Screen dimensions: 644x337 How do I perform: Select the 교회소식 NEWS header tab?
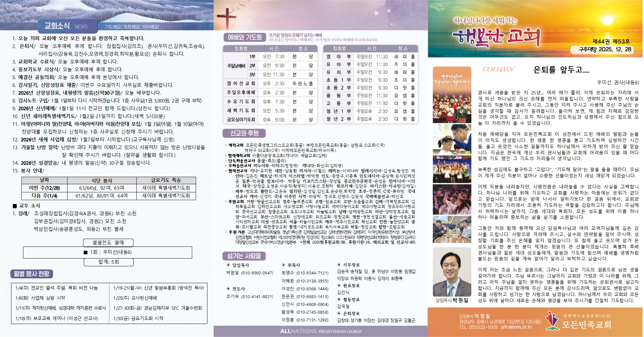68,26
